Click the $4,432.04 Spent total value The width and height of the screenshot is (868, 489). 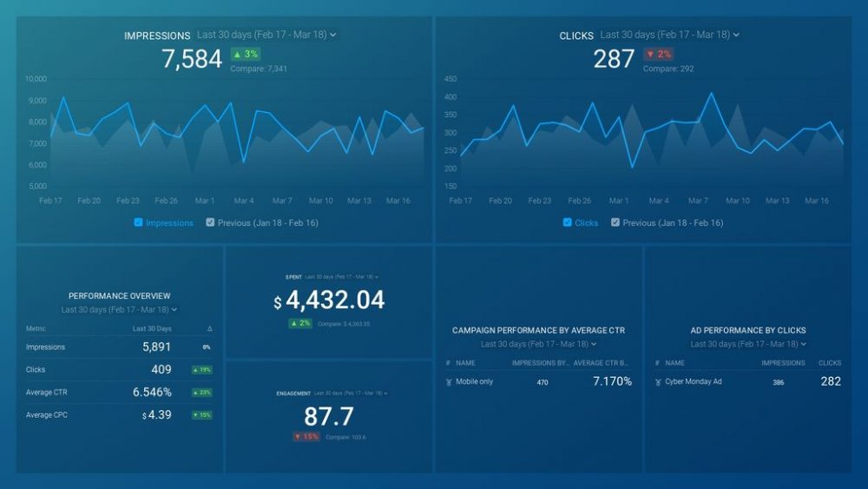(329, 301)
